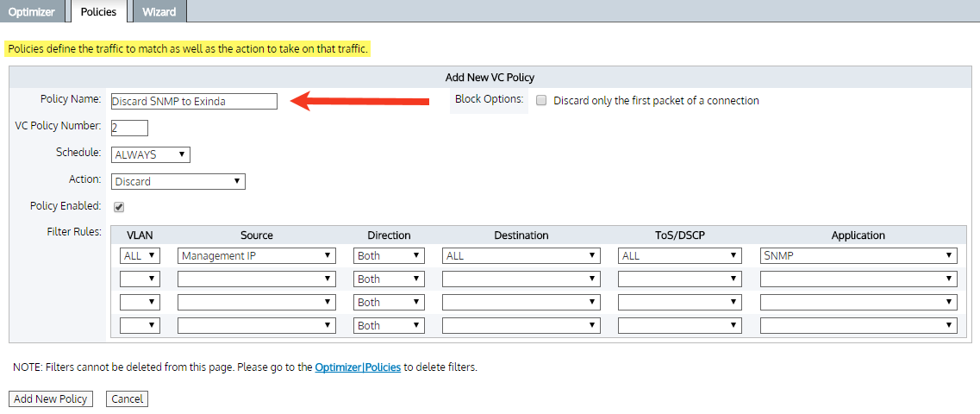Expand first row ToS/DSCP dropdown

[679, 255]
